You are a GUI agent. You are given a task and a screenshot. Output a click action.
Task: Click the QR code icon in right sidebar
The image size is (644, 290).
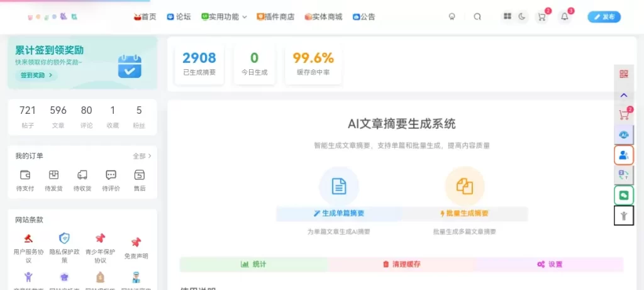(623, 74)
